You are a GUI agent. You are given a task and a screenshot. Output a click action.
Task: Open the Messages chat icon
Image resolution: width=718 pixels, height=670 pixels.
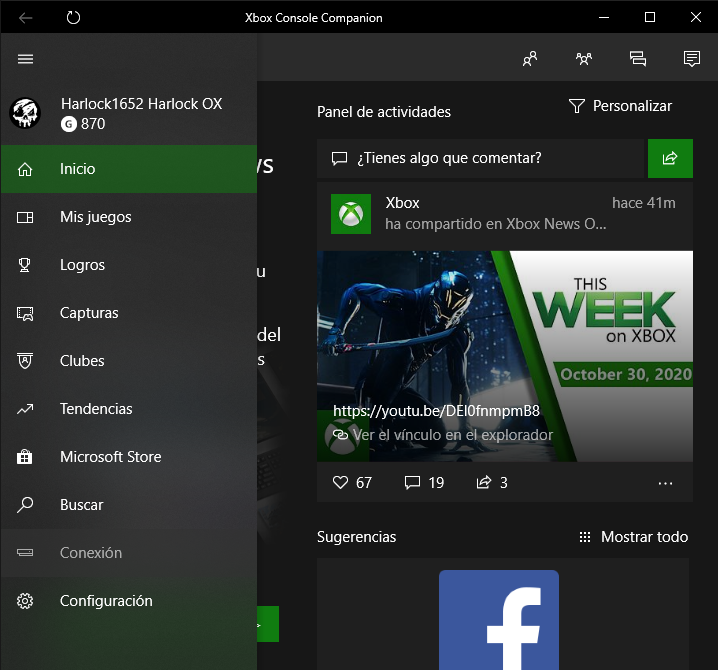(x=638, y=59)
